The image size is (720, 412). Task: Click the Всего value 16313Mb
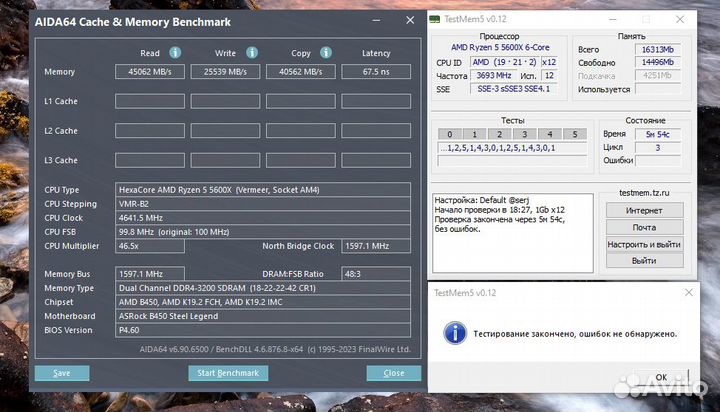click(x=658, y=49)
